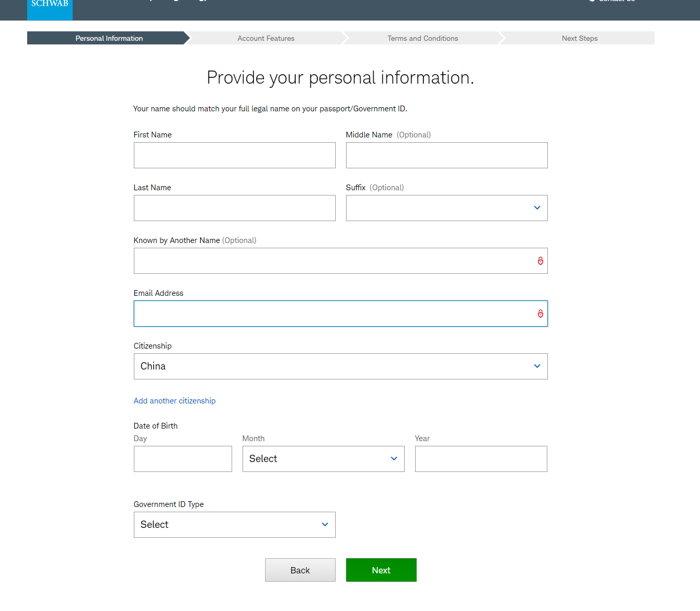Focus the Year of birth field

(x=481, y=459)
